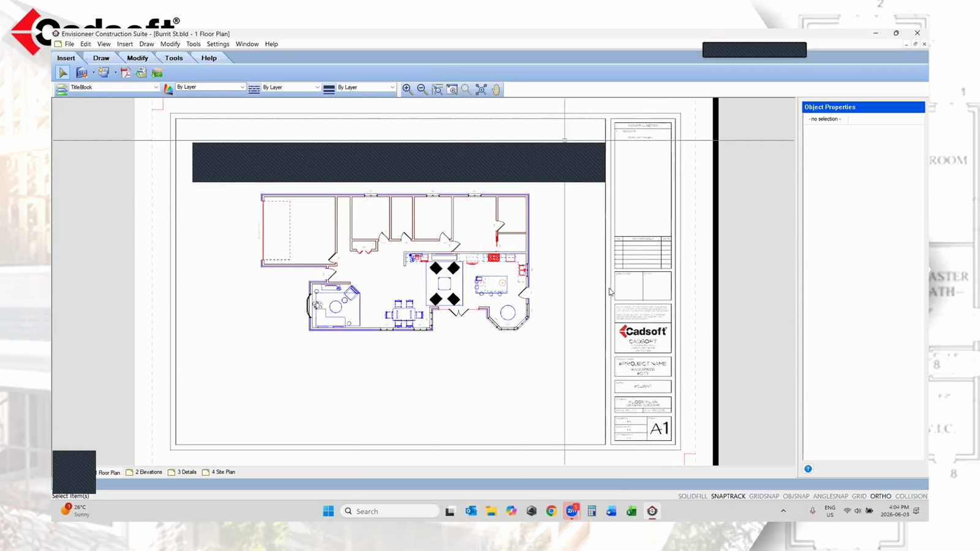Screen dimensions: 980x551
Task: Select the arrow selection tool
Action: (x=63, y=73)
